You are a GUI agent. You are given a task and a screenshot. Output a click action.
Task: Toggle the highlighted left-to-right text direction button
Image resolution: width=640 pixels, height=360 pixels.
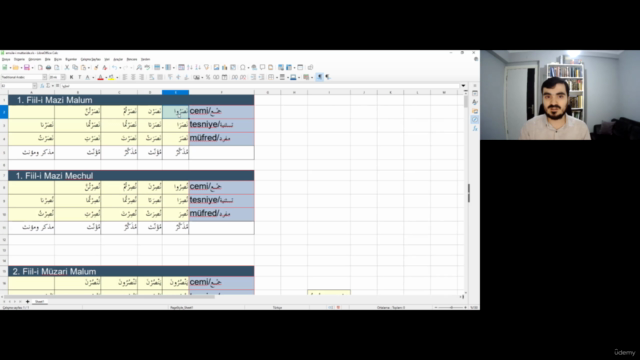point(320,77)
